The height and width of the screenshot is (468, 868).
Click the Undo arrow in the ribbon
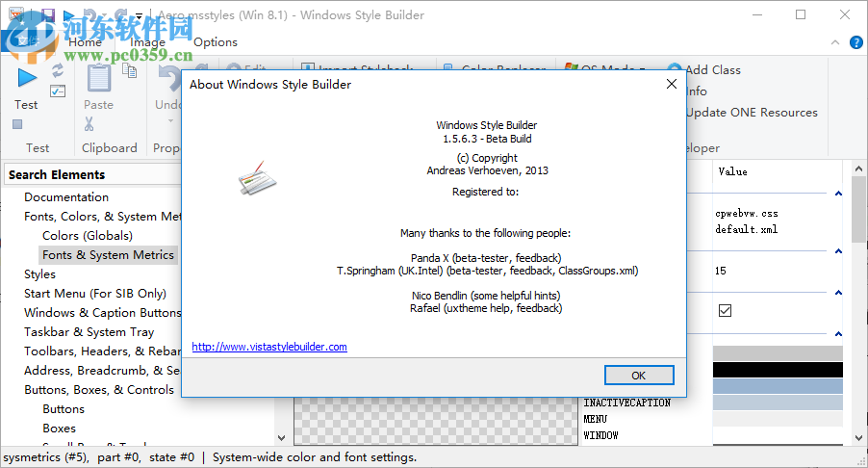(168, 79)
